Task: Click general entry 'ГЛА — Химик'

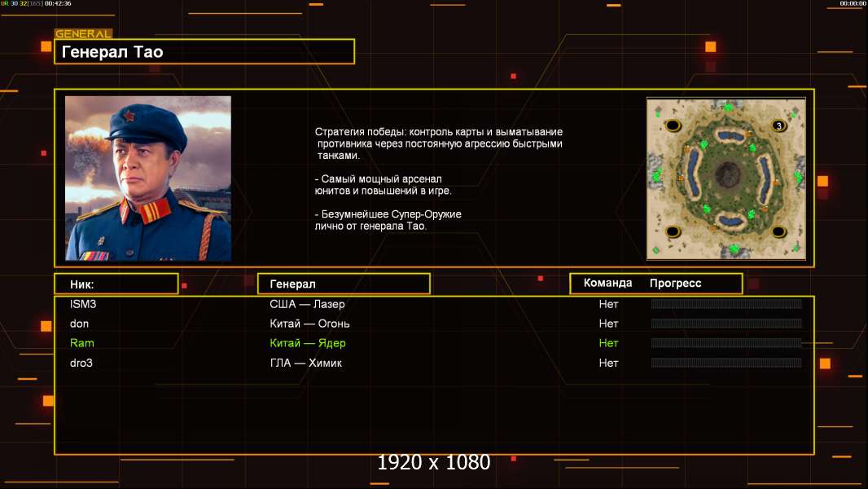Action: point(305,363)
